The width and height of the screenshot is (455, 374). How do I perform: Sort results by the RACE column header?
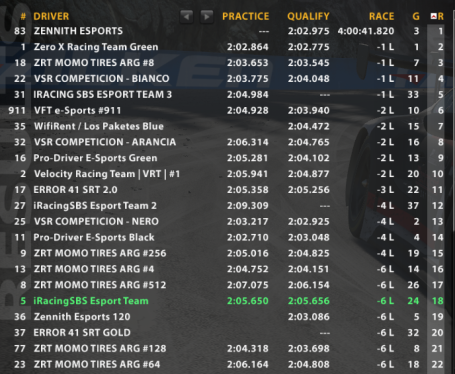(x=381, y=16)
